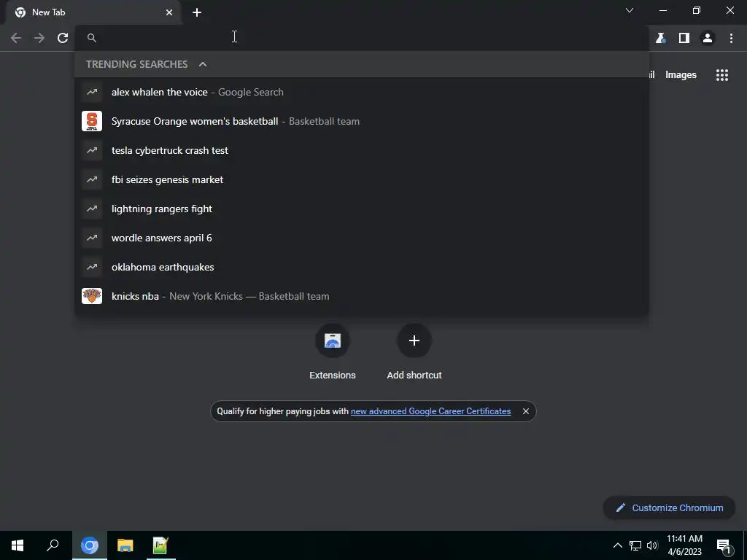Select 'knicks nba' suggestion

pos(362,296)
